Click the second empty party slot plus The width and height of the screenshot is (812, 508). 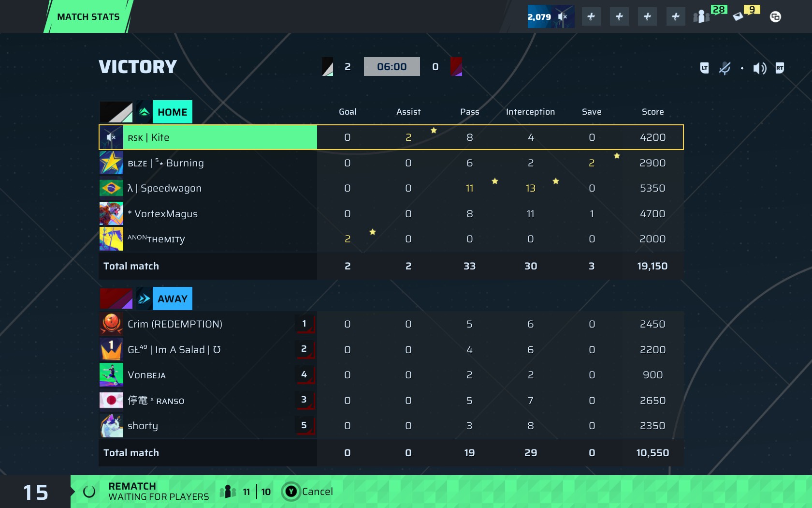coord(619,16)
